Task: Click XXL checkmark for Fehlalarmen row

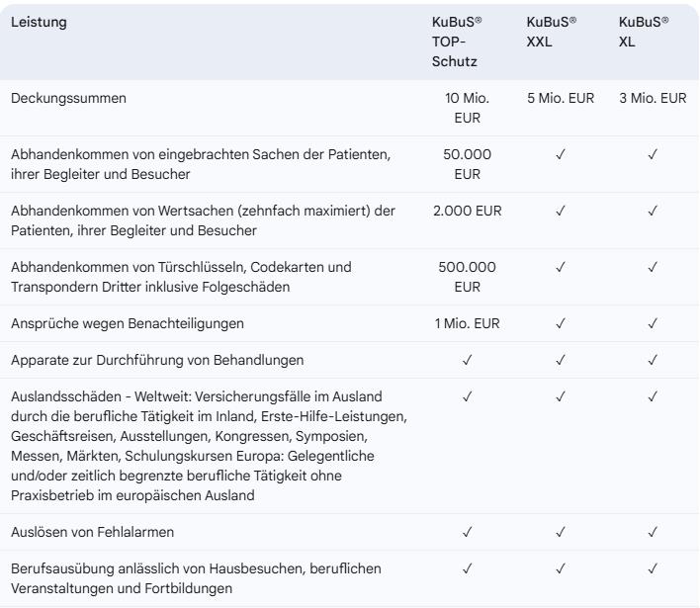Action: tap(561, 532)
